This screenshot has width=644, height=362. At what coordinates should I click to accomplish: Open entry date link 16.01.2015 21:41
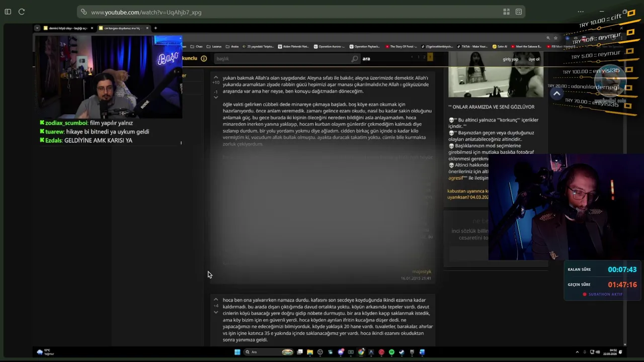(416, 278)
